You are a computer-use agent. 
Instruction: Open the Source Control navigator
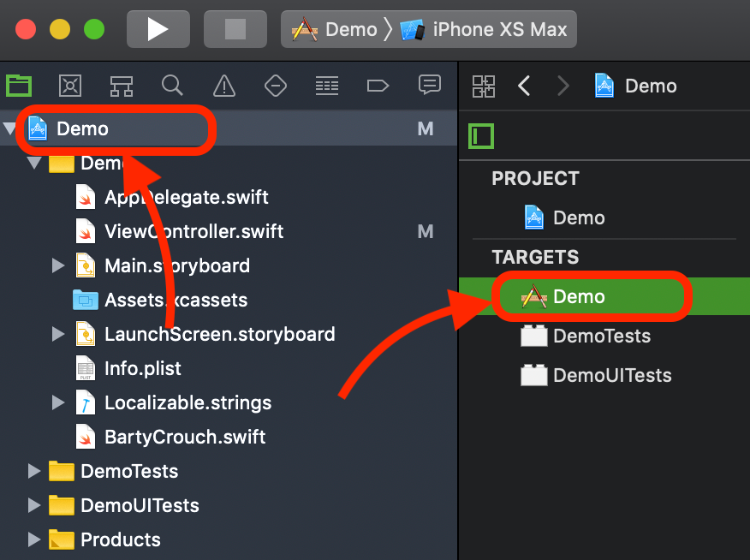point(70,86)
